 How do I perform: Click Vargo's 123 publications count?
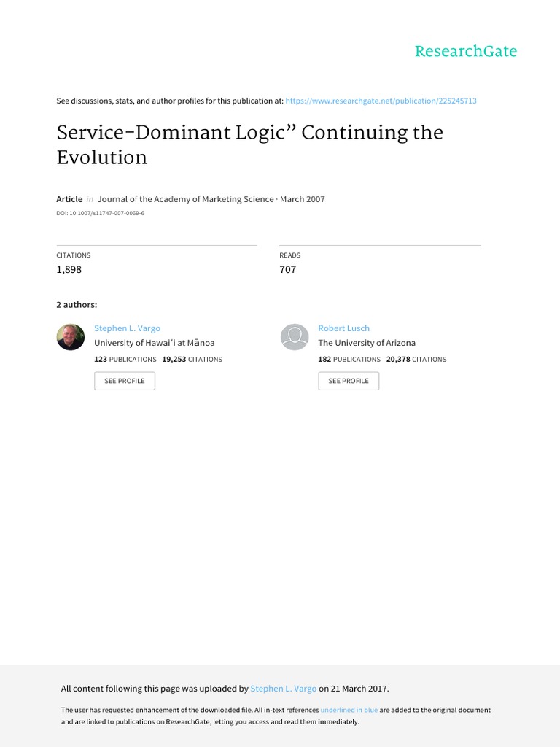125,360
